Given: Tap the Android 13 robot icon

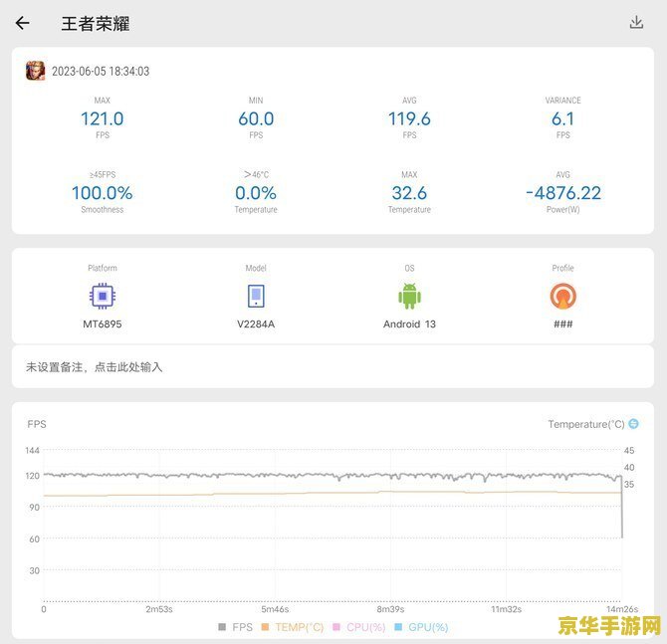Looking at the screenshot, I should click(409, 296).
